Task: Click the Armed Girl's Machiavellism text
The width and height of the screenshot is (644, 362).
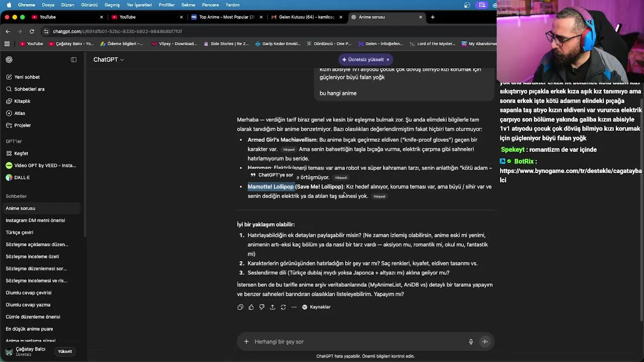Action: 282,140
